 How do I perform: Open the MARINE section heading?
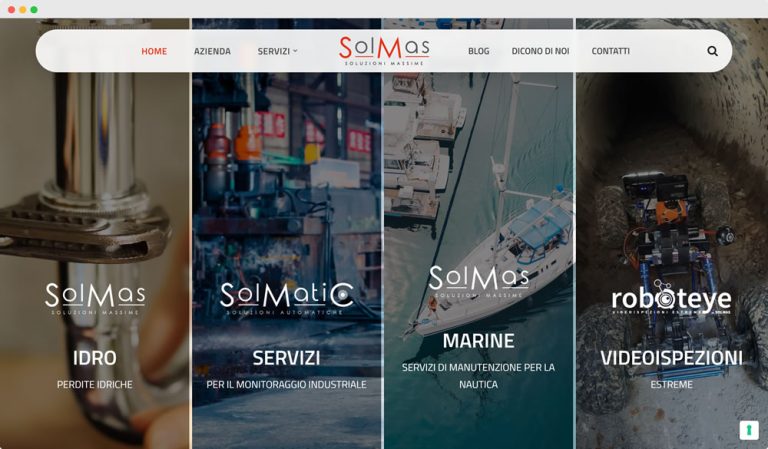(479, 341)
